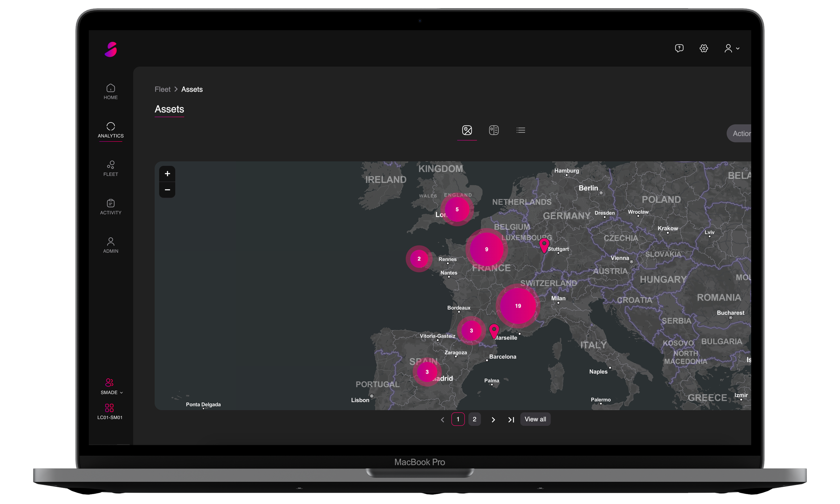Click the pink S app logo
840x504 pixels.
[111, 49]
